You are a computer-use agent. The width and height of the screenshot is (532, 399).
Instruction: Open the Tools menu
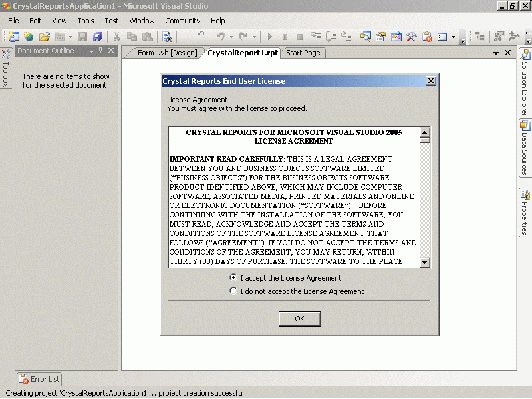click(86, 21)
